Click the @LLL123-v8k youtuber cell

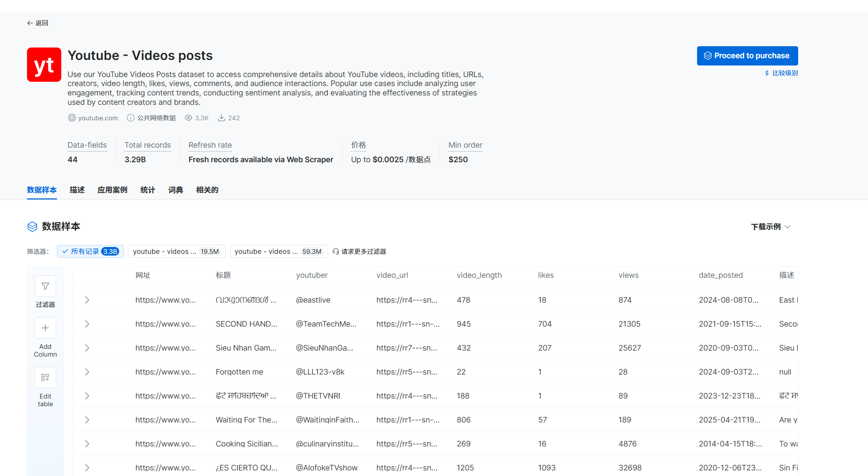point(320,372)
